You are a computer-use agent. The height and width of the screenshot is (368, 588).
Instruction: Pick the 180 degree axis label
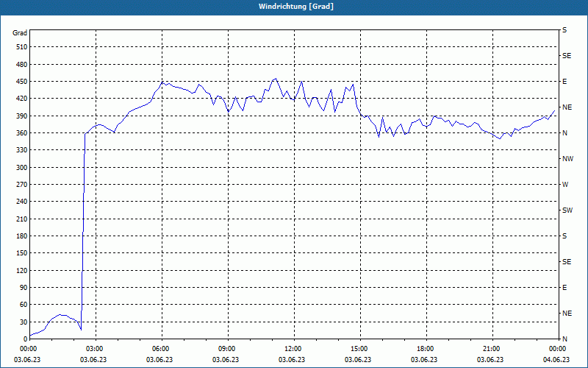coord(21,236)
